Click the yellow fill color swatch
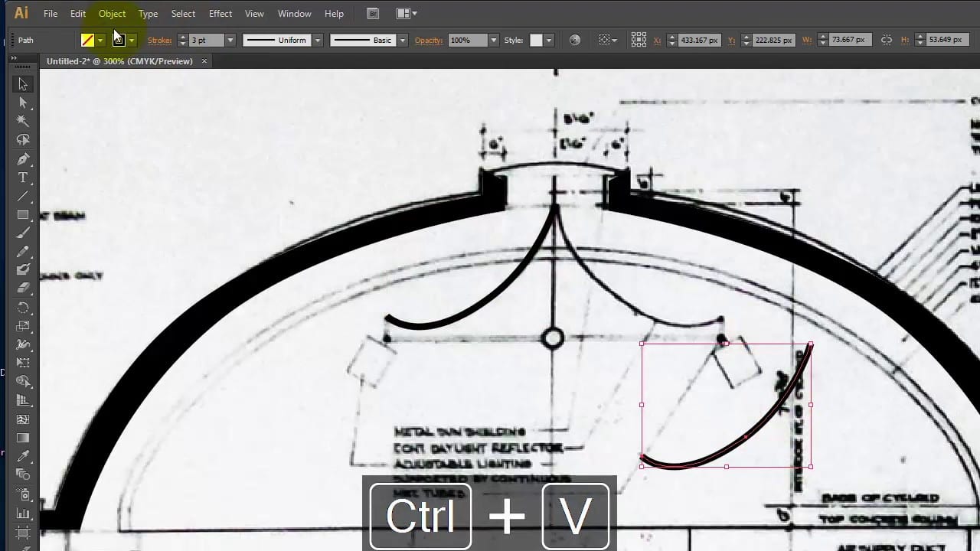Screen dimensions: 980x551 [x=88, y=40]
